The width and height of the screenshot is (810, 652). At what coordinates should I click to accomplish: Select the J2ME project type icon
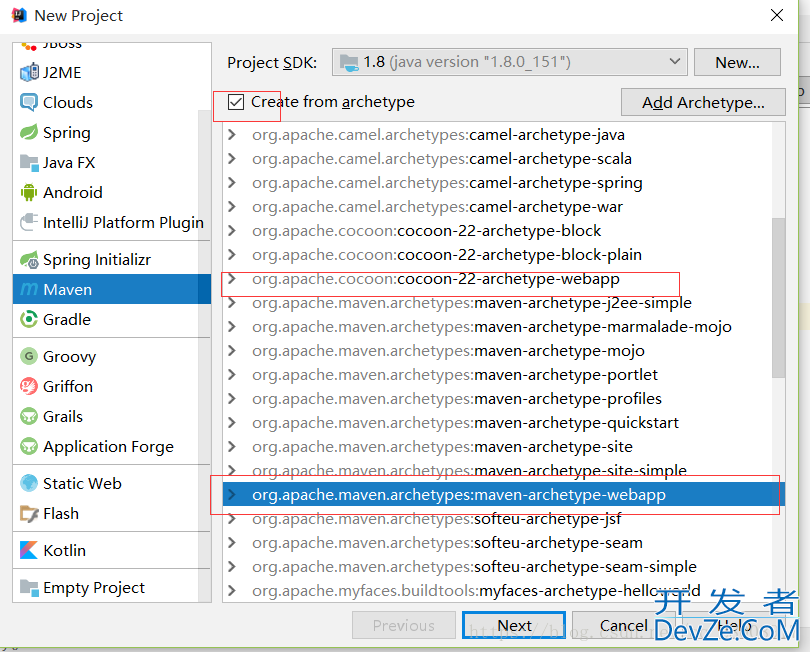[29, 72]
